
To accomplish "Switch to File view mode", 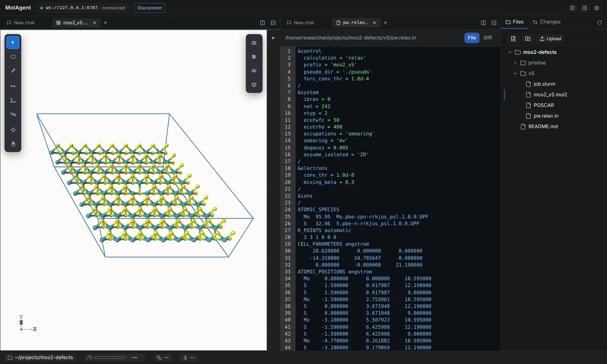I will pos(472,38).
